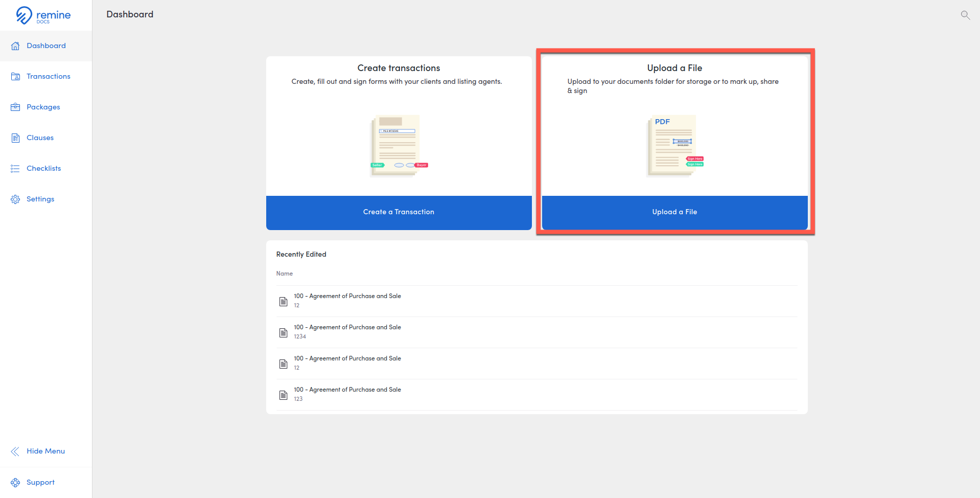Go to Transactions in the sidebar
980x498 pixels.
pos(46,77)
